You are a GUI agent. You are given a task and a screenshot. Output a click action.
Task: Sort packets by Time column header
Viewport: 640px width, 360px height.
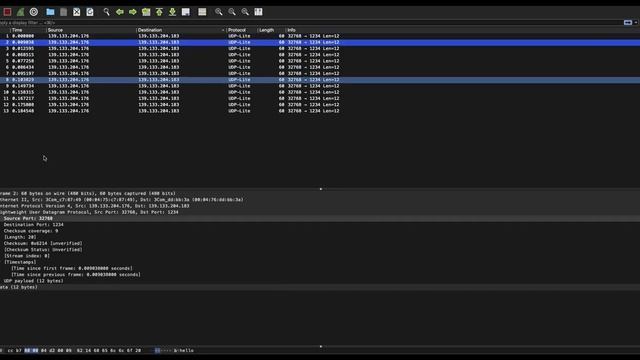point(28,30)
